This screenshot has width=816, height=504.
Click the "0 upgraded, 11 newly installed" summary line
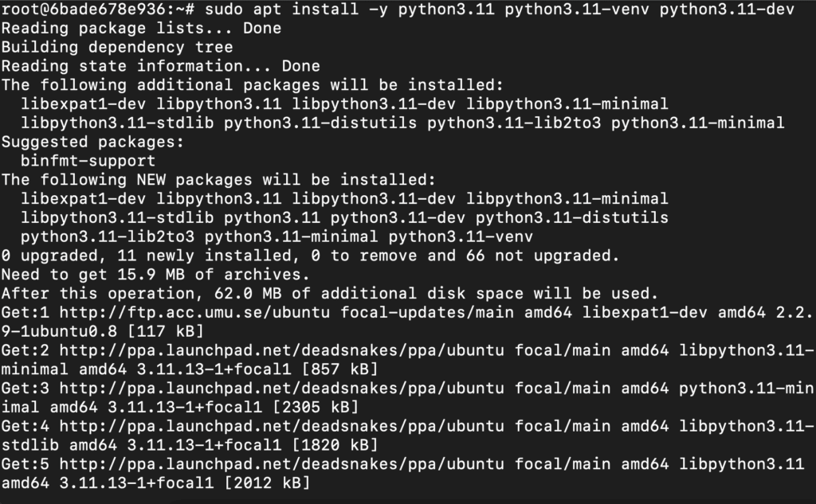pyautogui.click(x=310, y=256)
